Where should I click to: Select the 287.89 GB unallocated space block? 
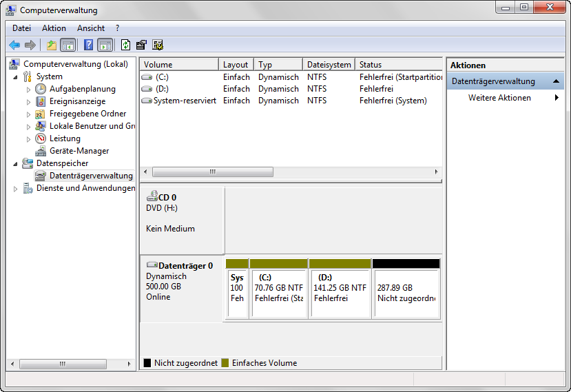[406, 289]
